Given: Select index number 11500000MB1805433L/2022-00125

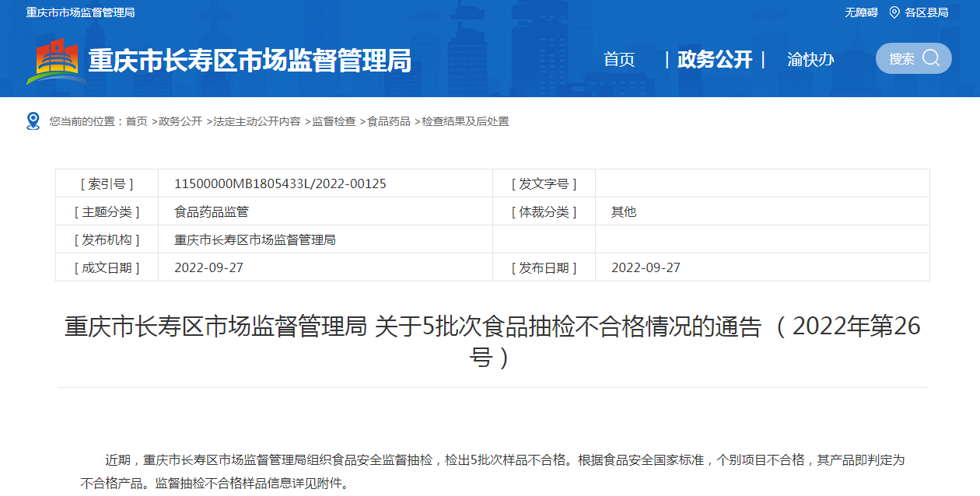Looking at the screenshot, I should [280, 183].
